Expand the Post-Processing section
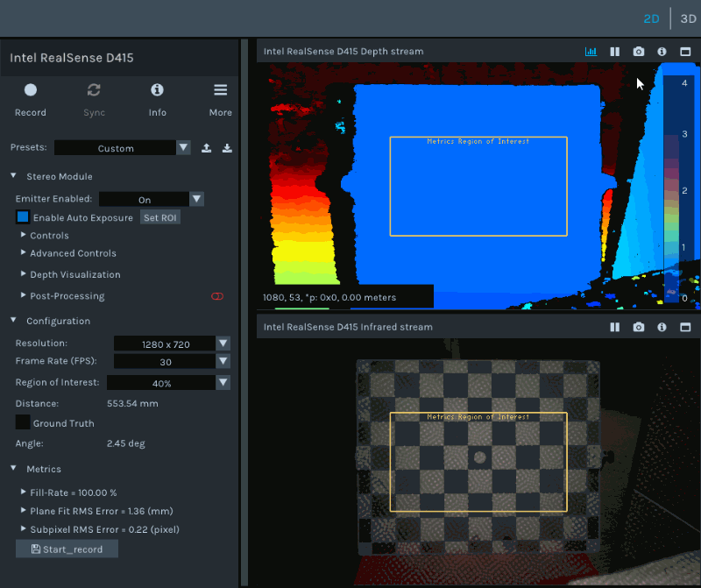Image resolution: width=701 pixels, height=588 pixels. [x=24, y=295]
